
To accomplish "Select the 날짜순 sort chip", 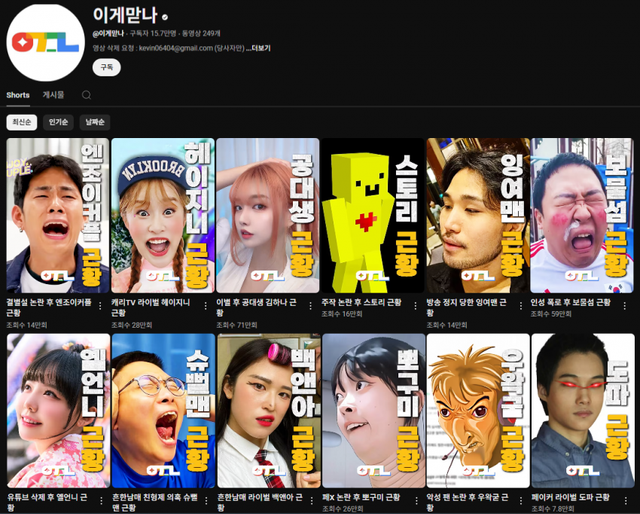I will [x=94, y=122].
